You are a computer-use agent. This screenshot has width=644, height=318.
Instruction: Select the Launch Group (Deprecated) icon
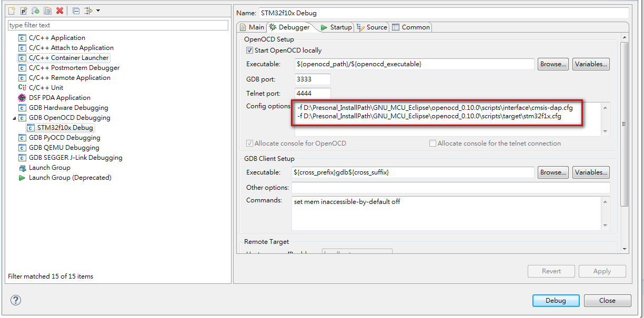pyautogui.click(x=22, y=178)
